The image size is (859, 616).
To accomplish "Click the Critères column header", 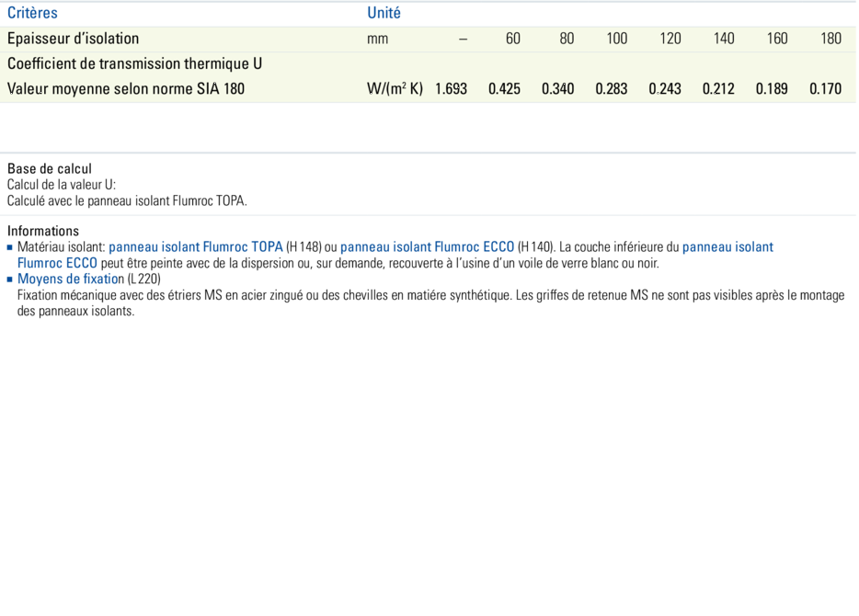I will [32, 13].
